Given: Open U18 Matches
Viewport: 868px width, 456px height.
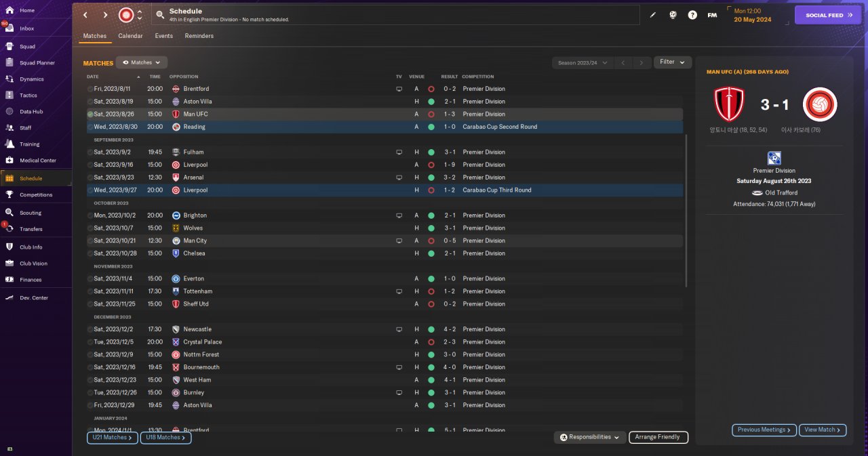Looking at the screenshot, I should tap(166, 438).
